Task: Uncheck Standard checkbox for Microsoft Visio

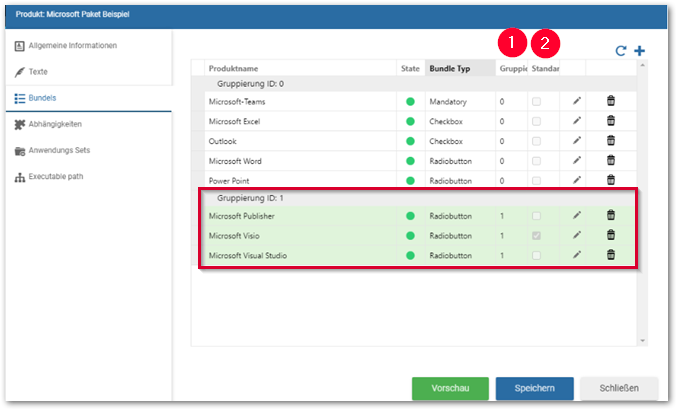Action: [x=536, y=236]
